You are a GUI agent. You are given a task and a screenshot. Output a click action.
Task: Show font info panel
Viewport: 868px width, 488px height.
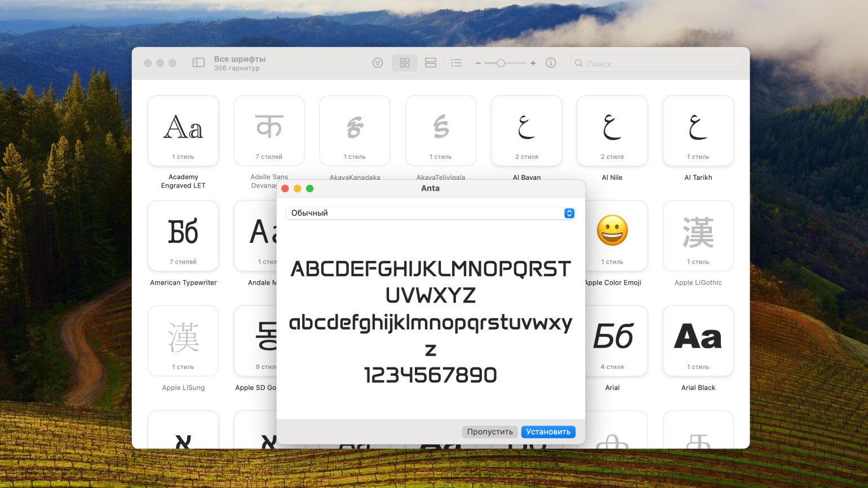pos(551,63)
